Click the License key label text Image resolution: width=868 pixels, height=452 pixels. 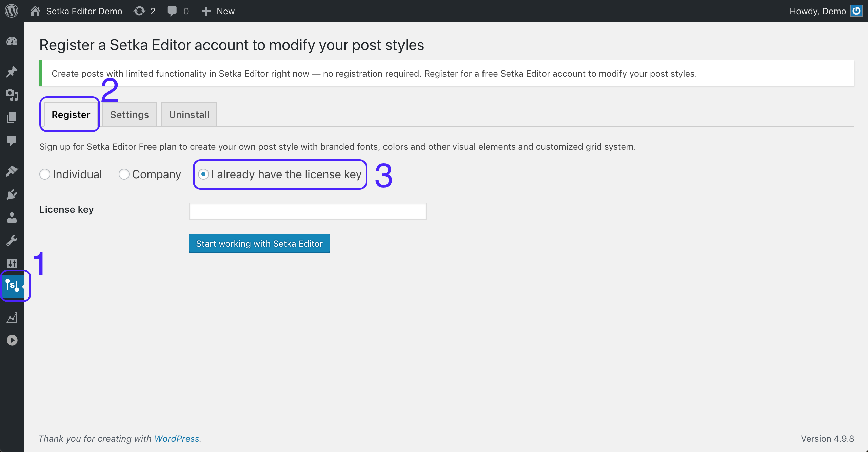pos(66,210)
